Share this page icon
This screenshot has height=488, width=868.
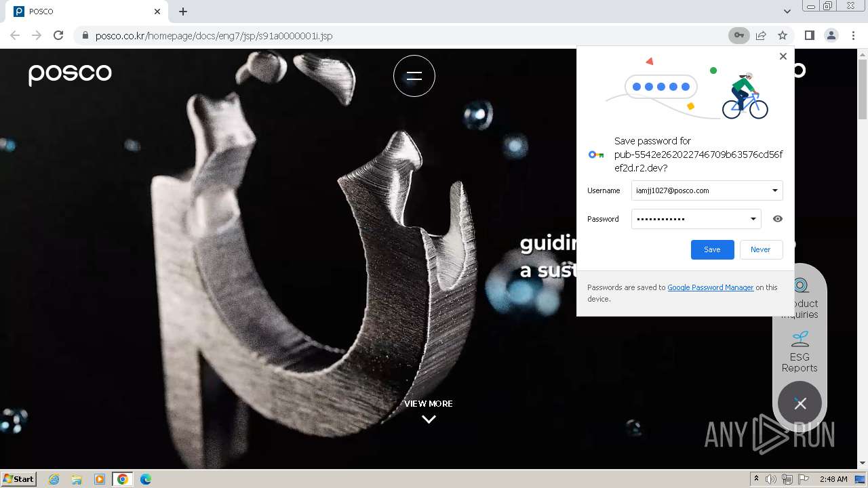pyautogui.click(x=761, y=35)
